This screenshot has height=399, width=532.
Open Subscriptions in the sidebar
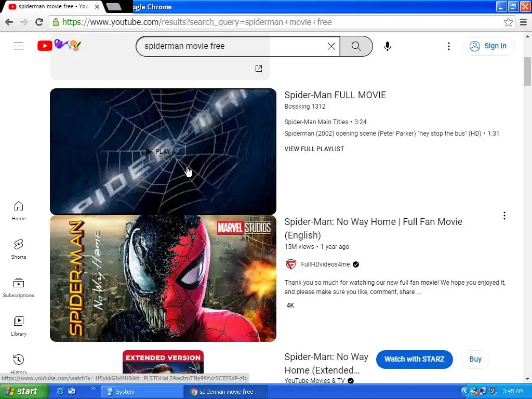pos(19,287)
